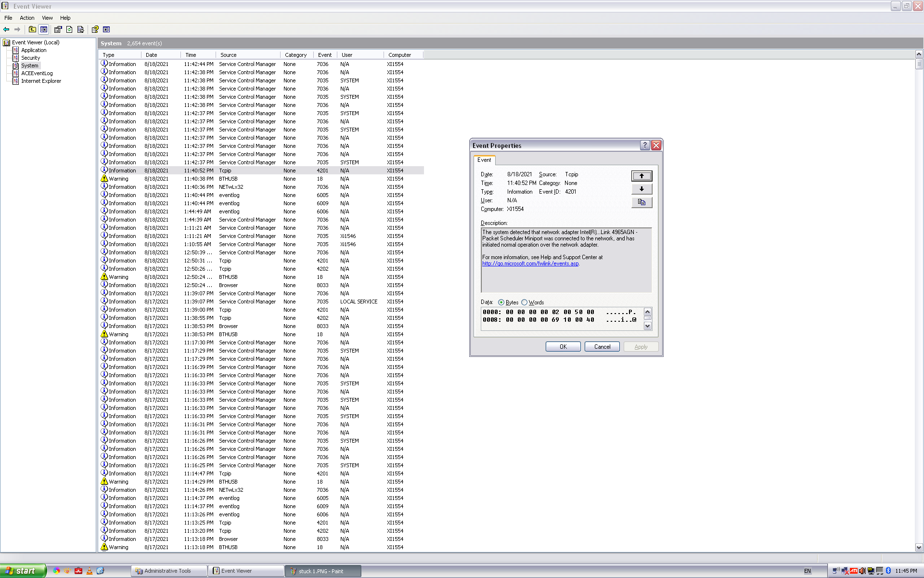Toggle Show/Hide Console Tree icon
924x578 pixels.
(x=44, y=29)
